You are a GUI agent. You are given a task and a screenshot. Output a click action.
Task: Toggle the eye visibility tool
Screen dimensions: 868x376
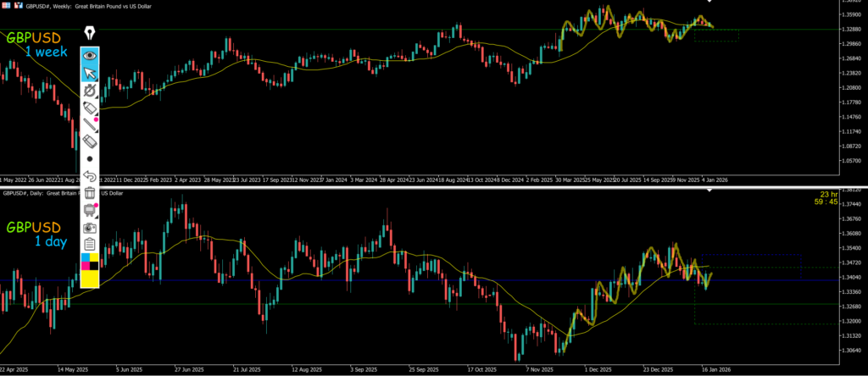pyautogui.click(x=90, y=56)
